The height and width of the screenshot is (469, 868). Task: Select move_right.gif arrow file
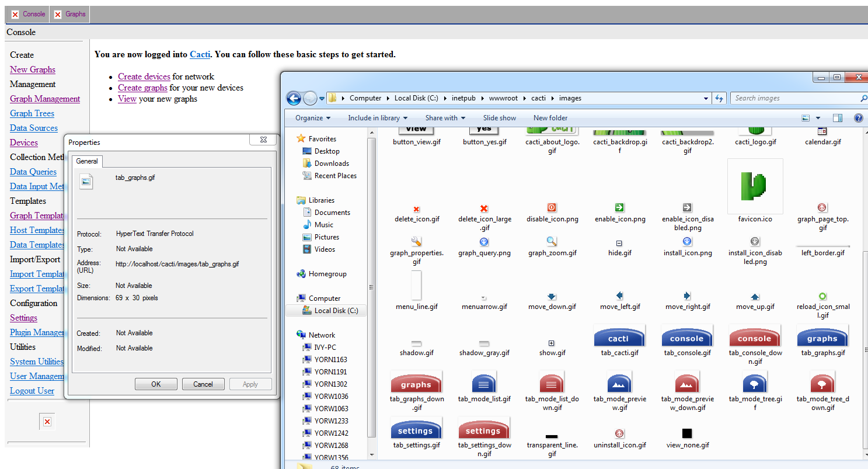point(687,296)
